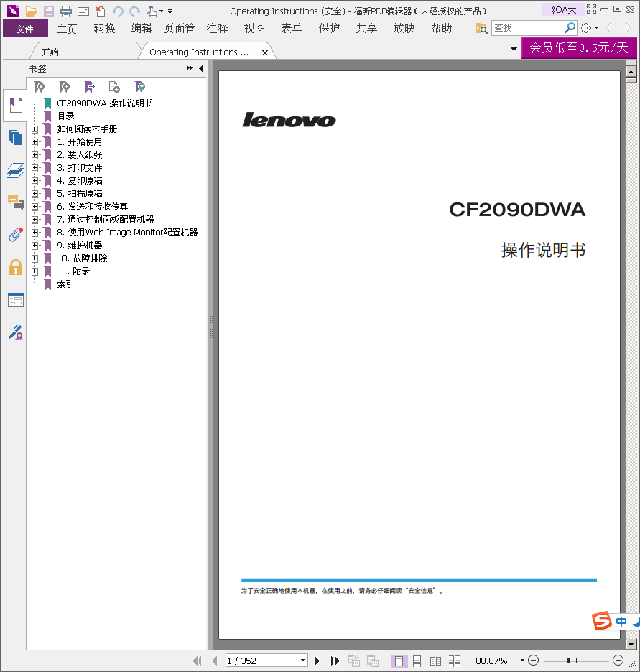Viewport: 640px width, 672px height.
Task: Open the settings gear icon near search
Action: [x=586, y=28]
